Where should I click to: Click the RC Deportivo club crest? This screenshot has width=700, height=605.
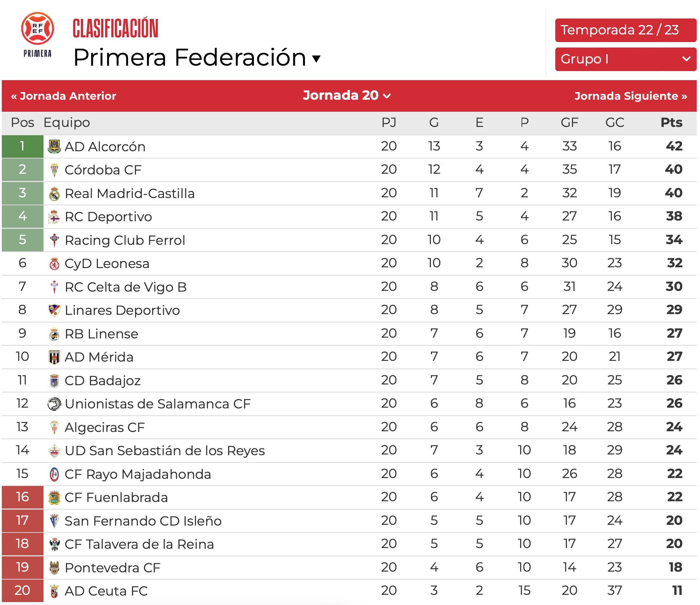pyautogui.click(x=54, y=217)
